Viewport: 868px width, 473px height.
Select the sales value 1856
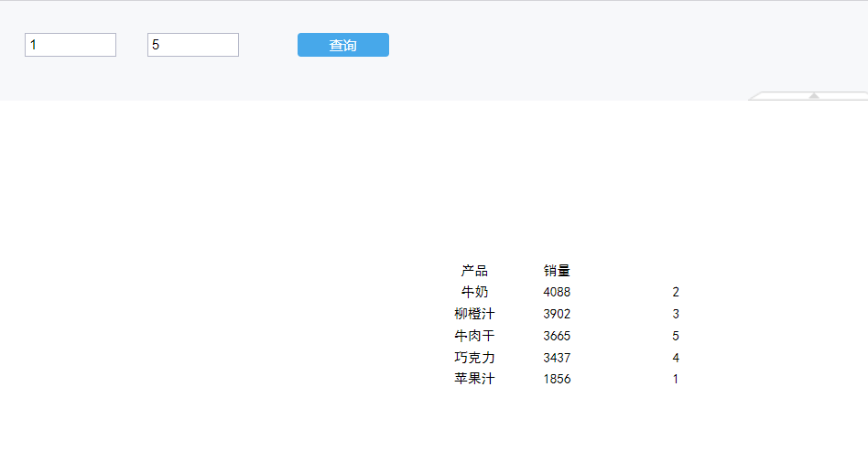pyautogui.click(x=557, y=379)
